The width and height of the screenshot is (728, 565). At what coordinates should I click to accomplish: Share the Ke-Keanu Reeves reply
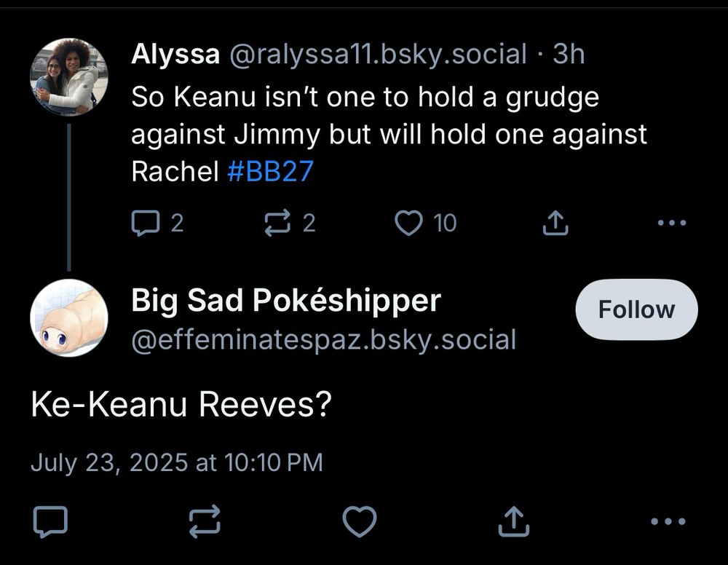[x=514, y=521]
